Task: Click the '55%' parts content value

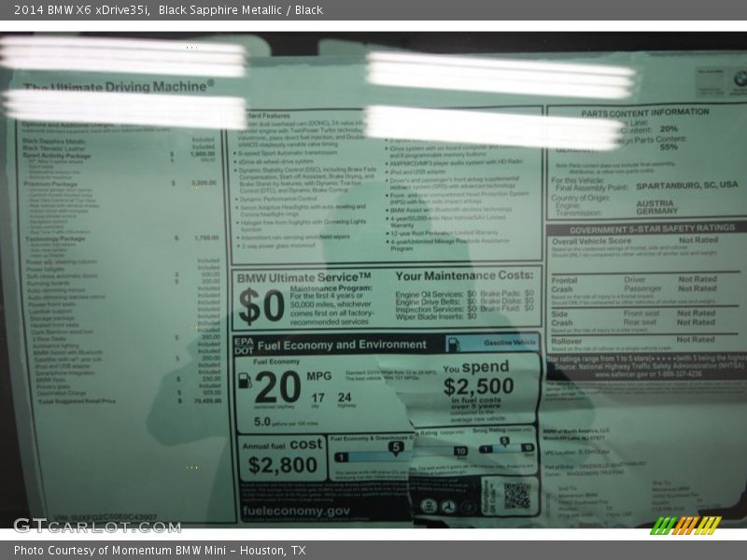Action: tap(669, 147)
